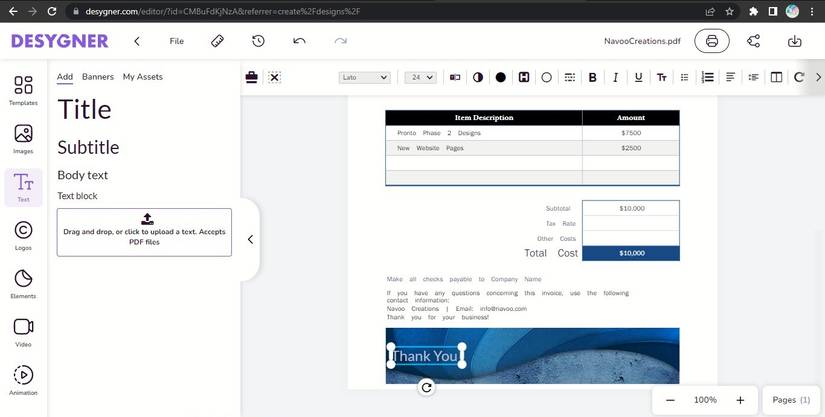Select the Text sidebar tool
This screenshot has width=825, height=417.
23,187
